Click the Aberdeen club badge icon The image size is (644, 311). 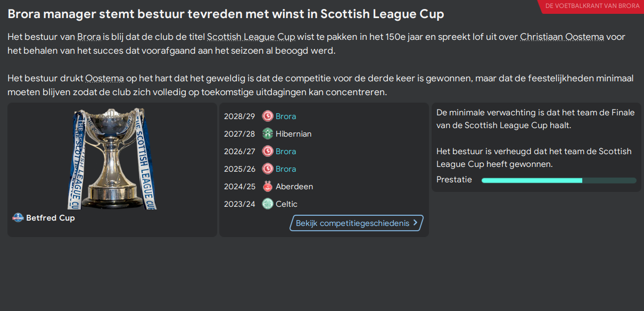pyautogui.click(x=268, y=187)
